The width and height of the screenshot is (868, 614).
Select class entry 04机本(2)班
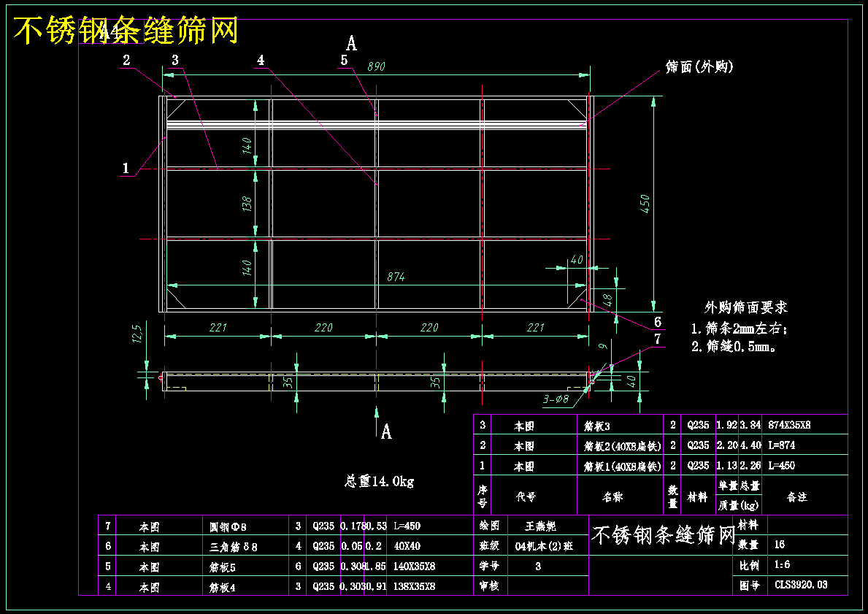[544, 546]
